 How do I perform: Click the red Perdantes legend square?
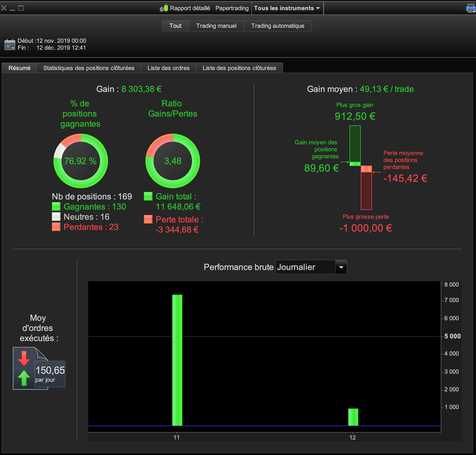tap(56, 227)
